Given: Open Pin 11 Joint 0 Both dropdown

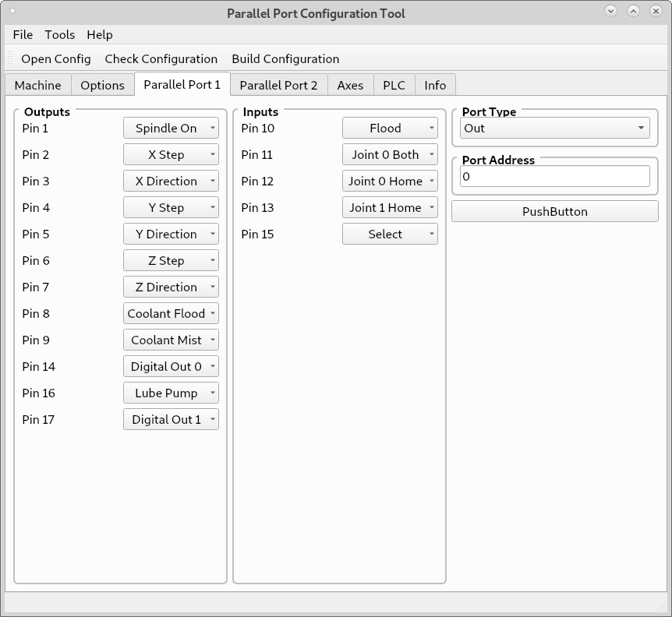Looking at the screenshot, I should (390, 154).
